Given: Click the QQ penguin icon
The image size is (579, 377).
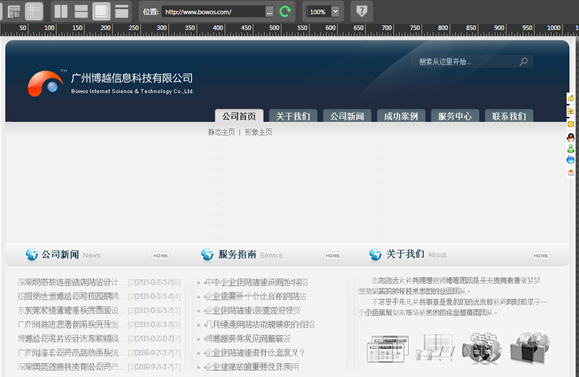Looking at the screenshot, I should (571, 137).
